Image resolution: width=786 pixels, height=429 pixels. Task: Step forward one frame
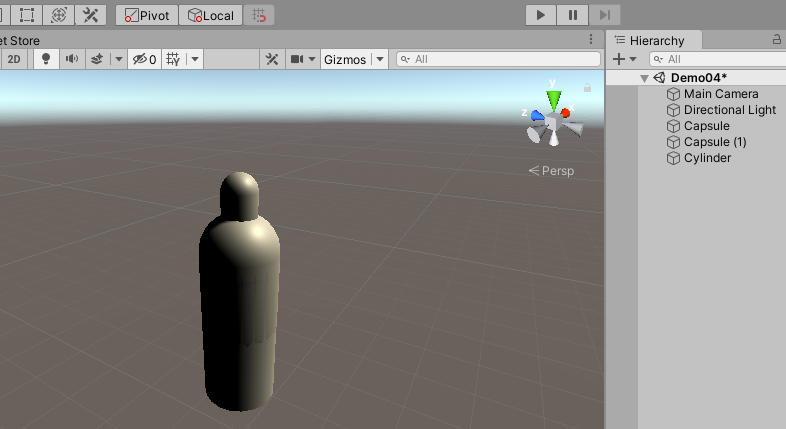click(605, 15)
